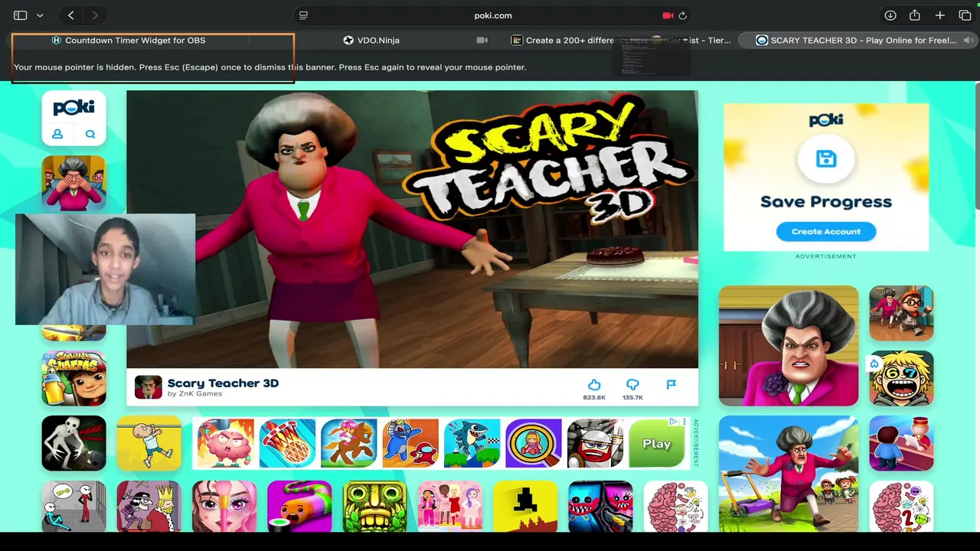
Task: Open the hotel bellhop game thumbnail
Action: 901,443
